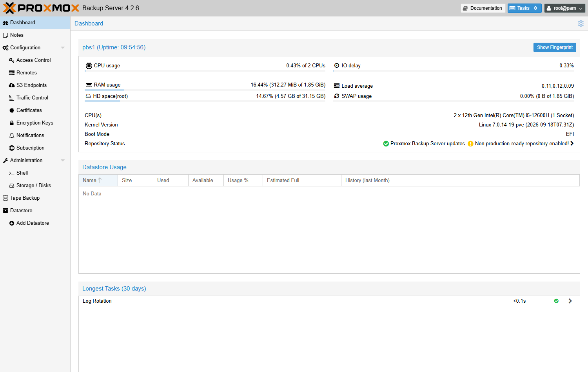This screenshot has width=588, height=372.
Task: Click the green Log Rotation status check
Action: [x=556, y=301]
